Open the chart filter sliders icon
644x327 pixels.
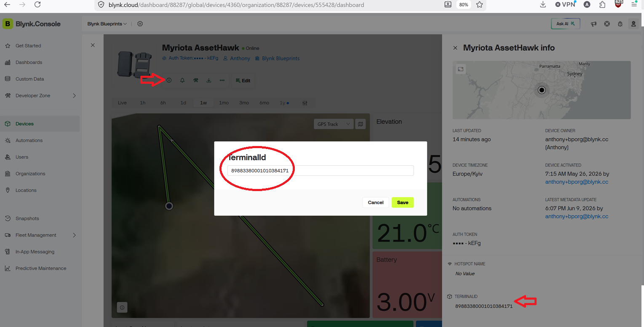click(305, 103)
